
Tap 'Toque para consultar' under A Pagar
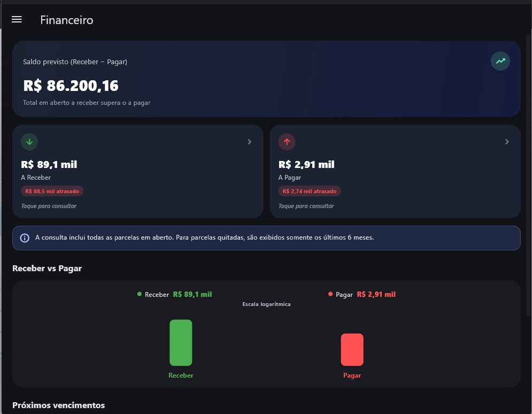pos(306,206)
